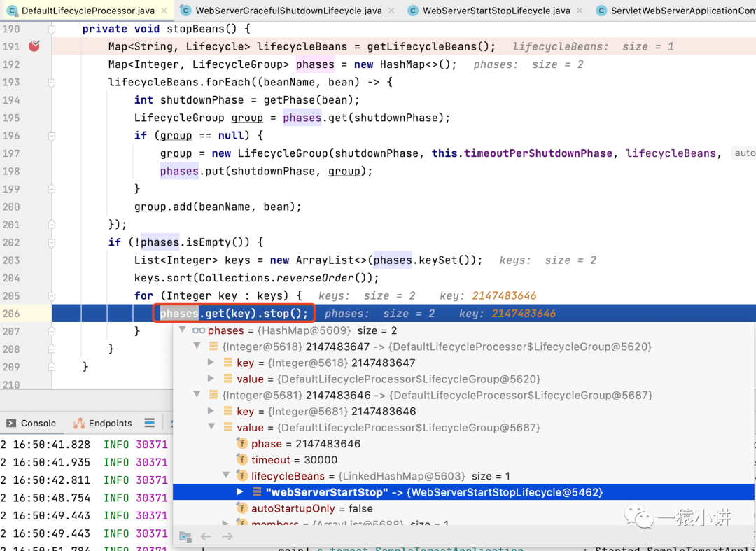Image resolution: width=756 pixels, height=551 pixels.
Task: Click the getLifecycleBeans() call on line 191
Action: pos(428,47)
